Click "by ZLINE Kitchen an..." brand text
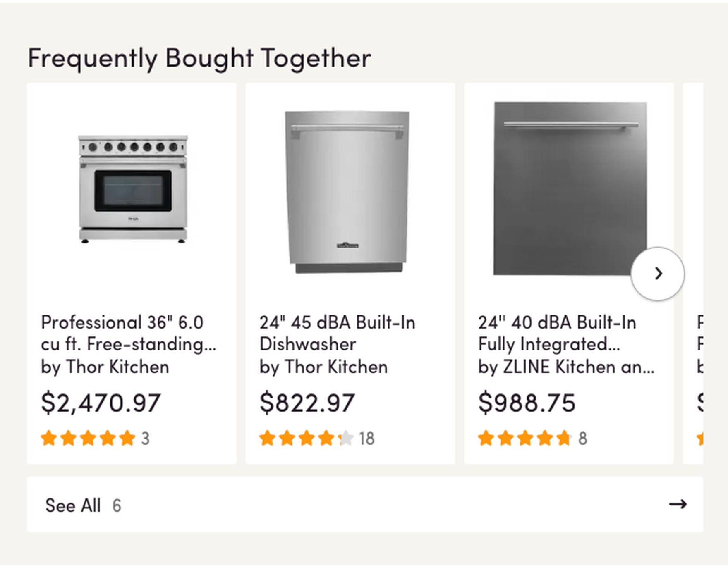Image resolution: width=728 pixels, height=565 pixels. pos(566,367)
